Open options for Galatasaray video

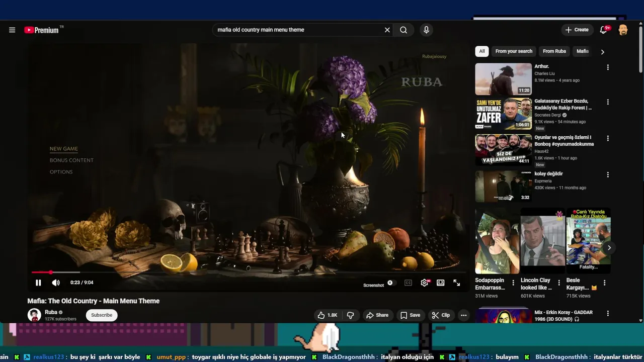click(x=608, y=102)
